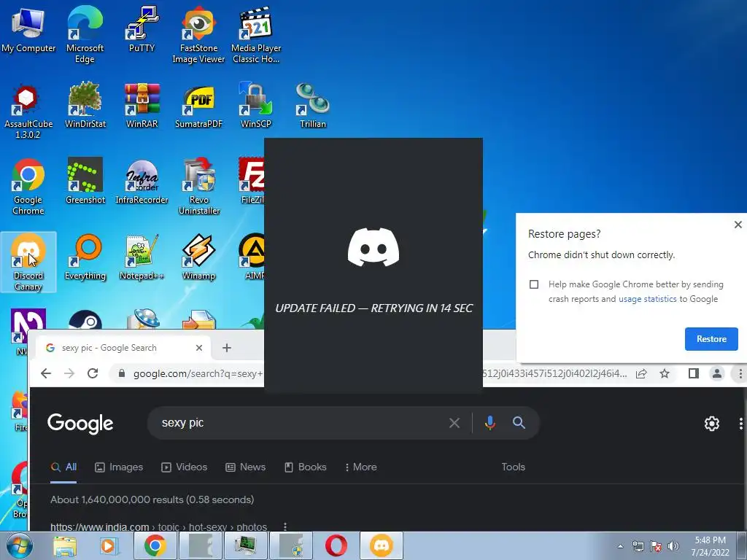Open Greenshot desktop shortcut
747x560 pixels.
(x=85, y=181)
